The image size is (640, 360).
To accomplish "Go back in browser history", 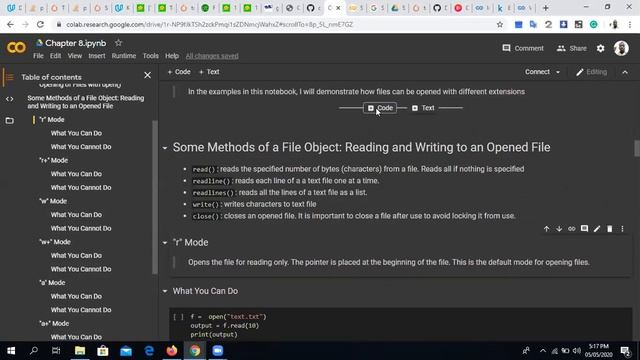I will [10, 24].
